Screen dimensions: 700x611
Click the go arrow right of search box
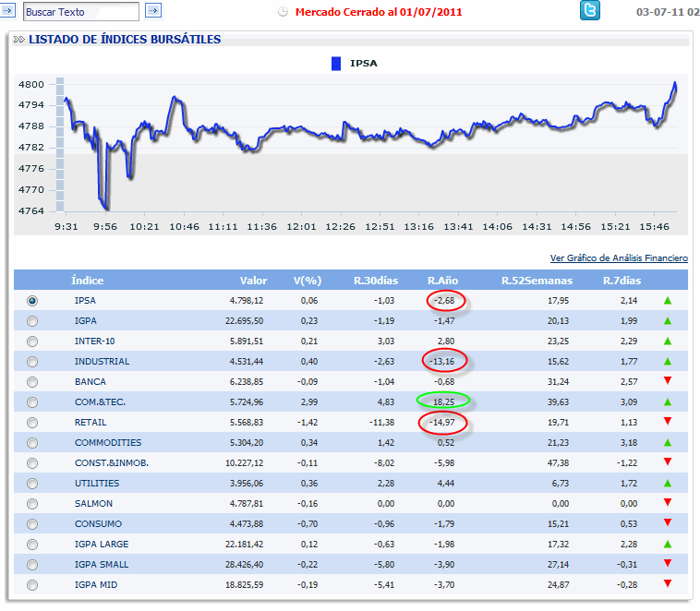(x=153, y=11)
